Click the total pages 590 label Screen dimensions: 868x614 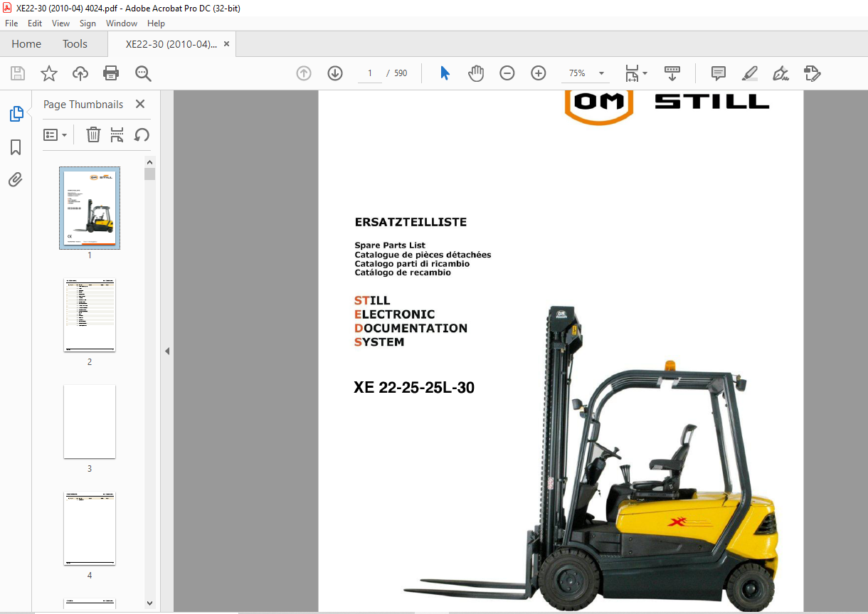pos(401,73)
